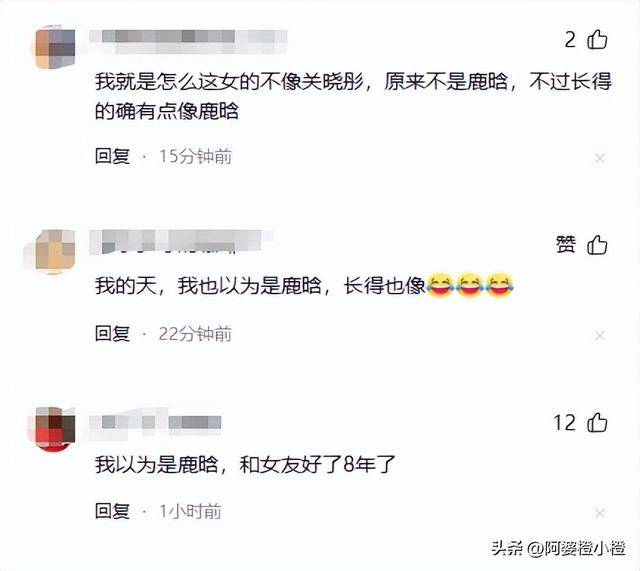Reply to the comment with laughing emojis
The height and width of the screenshot is (571, 640).
pos(112,334)
